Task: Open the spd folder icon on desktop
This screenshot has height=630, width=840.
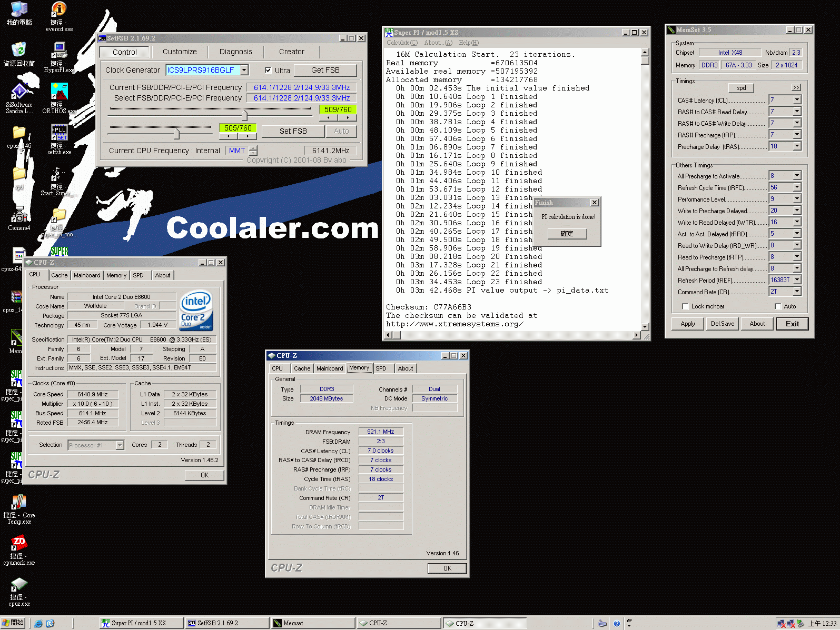Action: coord(19,174)
